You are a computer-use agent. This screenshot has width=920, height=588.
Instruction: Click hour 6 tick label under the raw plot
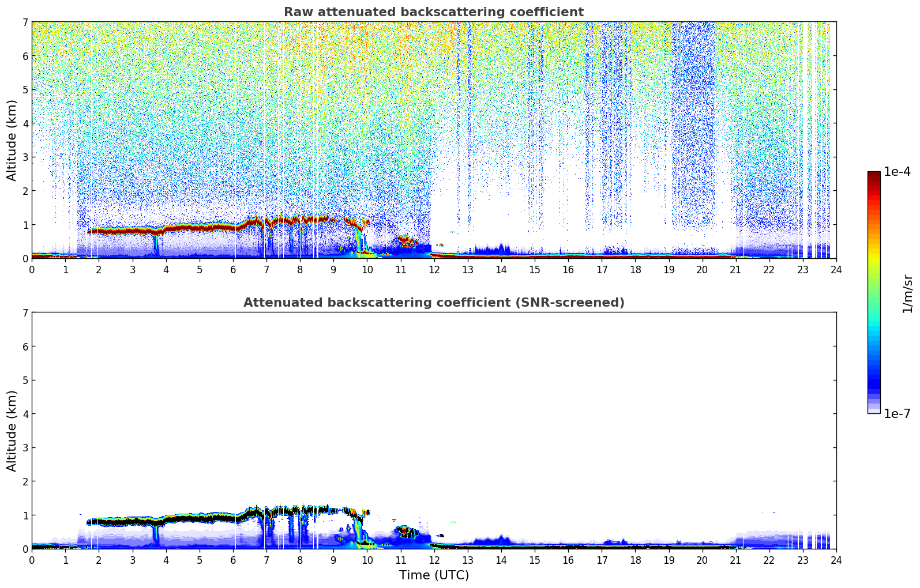pos(233,269)
